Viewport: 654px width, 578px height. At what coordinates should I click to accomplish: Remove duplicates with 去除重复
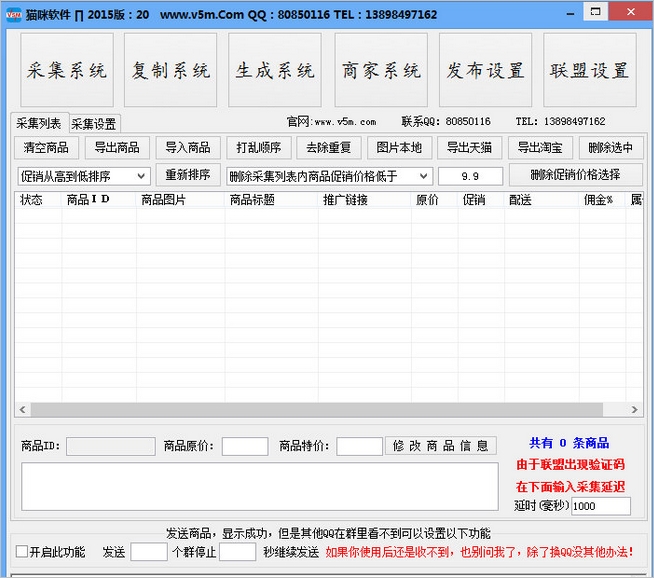click(x=329, y=148)
